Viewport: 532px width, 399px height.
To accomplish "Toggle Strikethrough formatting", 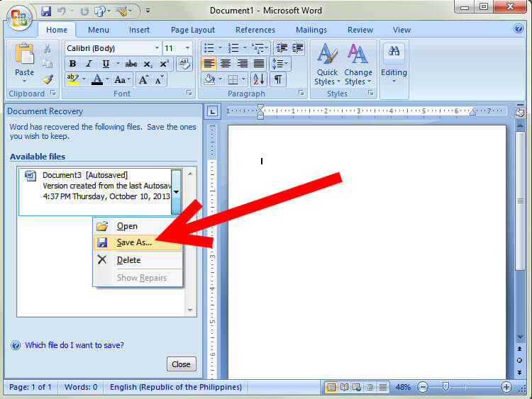I will coord(131,64).
